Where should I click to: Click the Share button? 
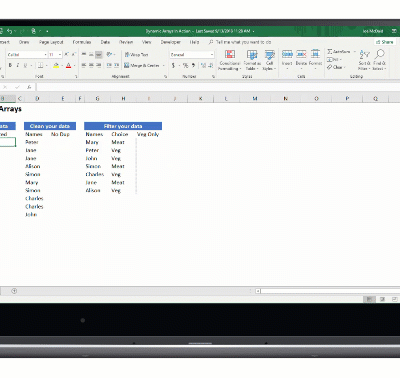pyautogui.click(x=385, y=42)
